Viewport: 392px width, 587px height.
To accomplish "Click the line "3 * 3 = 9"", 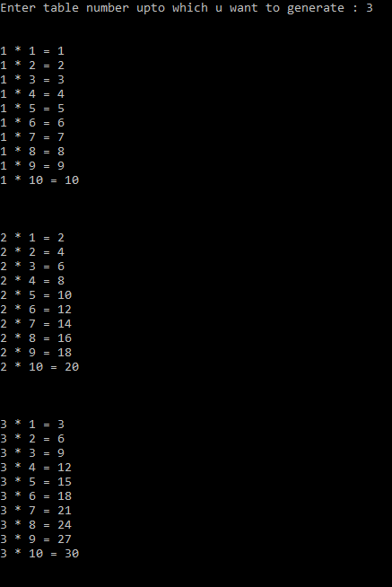I will click(x=32, y=453).
